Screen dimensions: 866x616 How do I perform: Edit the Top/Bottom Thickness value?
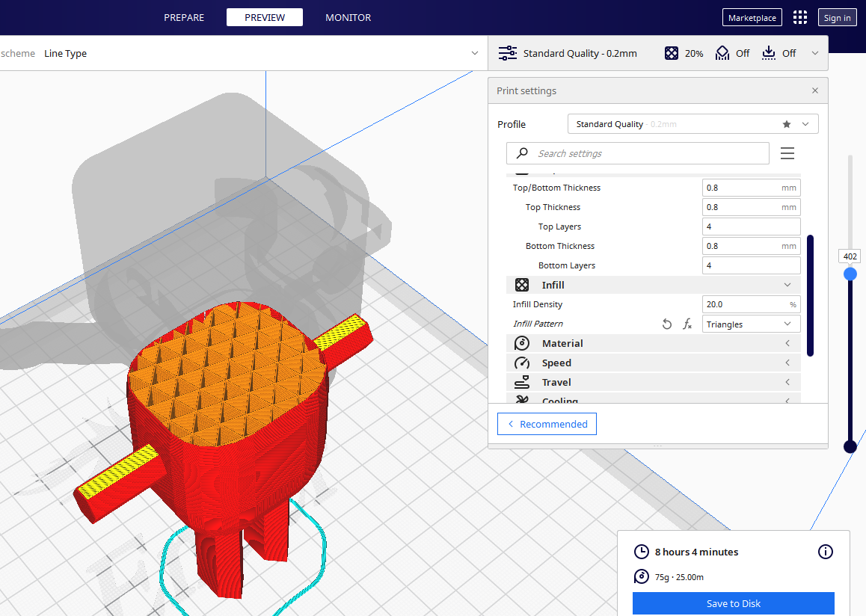click(751, 188)
